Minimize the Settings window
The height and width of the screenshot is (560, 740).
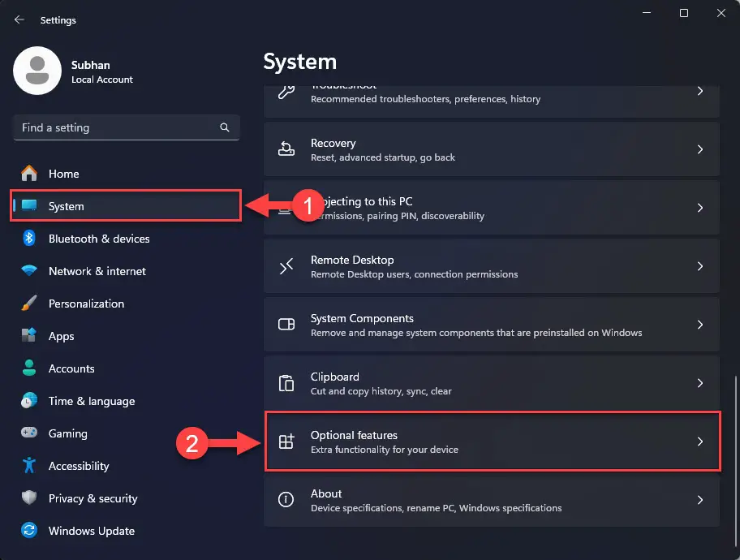tap(647, 13)
